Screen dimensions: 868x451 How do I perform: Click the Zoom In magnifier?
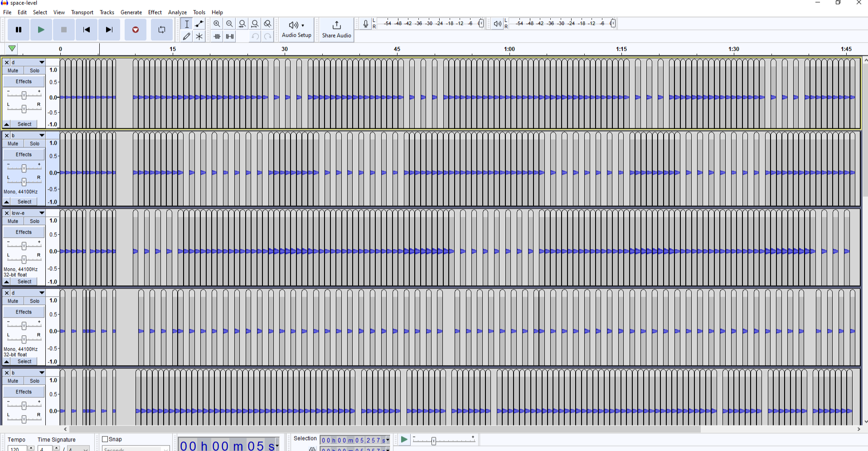click(217, 24)
